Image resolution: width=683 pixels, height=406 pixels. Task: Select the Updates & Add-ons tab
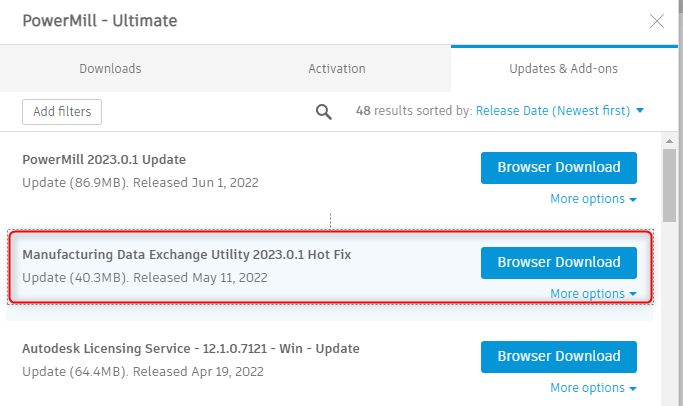pyautogui.click(x=566, y=69)
